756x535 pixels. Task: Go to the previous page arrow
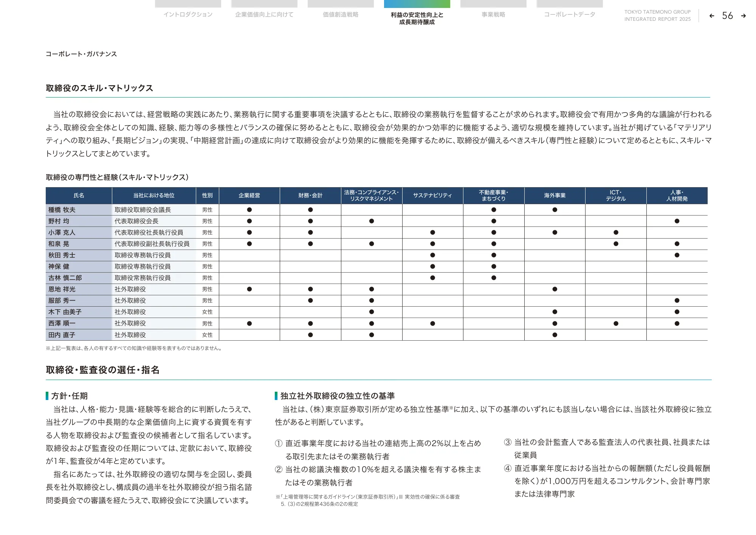click(x=712, y=16)
